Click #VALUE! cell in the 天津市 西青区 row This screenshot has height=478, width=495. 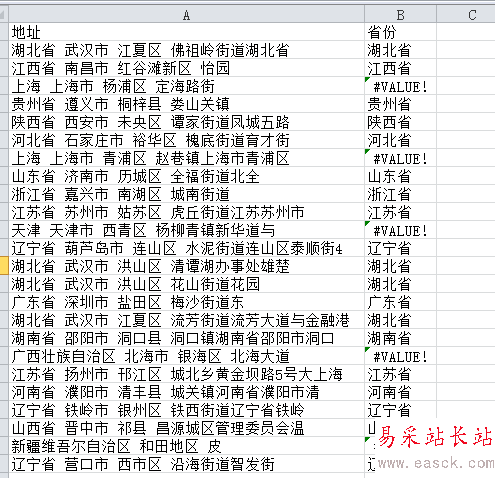tap(400, 230)
